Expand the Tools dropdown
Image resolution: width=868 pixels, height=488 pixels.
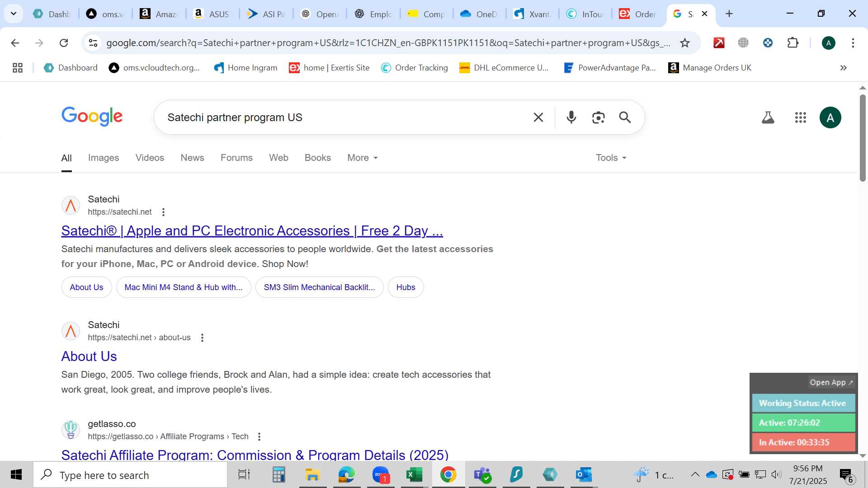pos(611,158)
